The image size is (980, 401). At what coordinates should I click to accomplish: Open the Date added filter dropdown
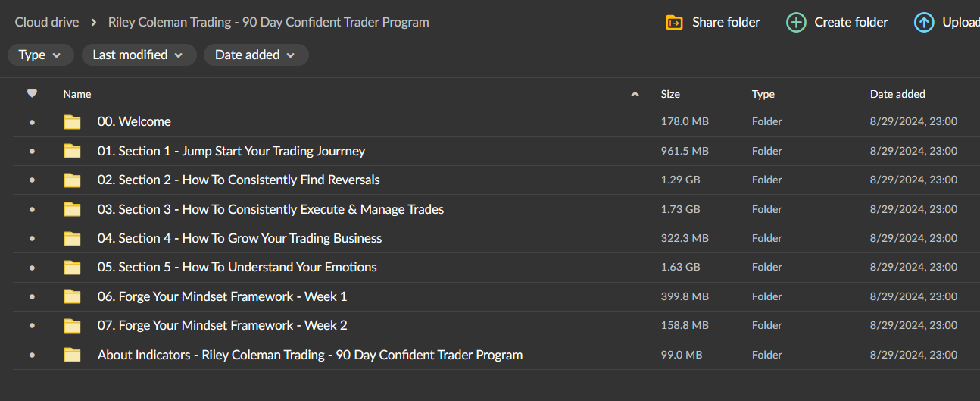pos(255,55)
